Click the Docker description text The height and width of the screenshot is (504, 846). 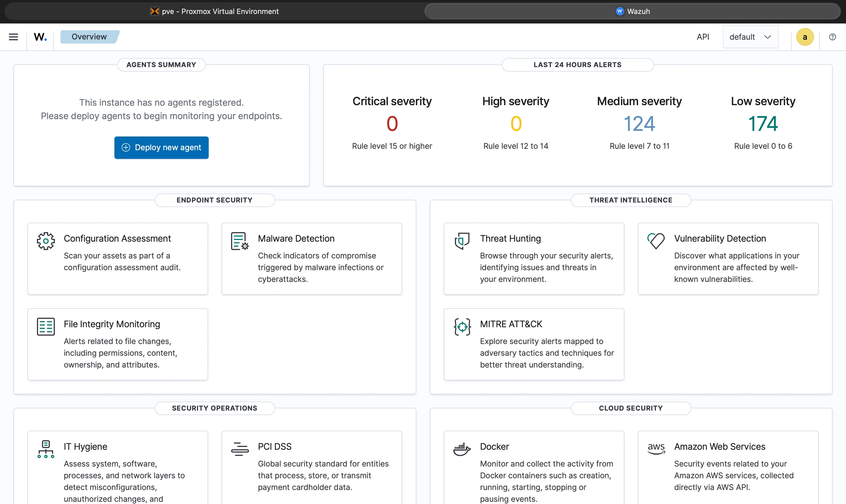pyautogui.click(x=546, y=481)
